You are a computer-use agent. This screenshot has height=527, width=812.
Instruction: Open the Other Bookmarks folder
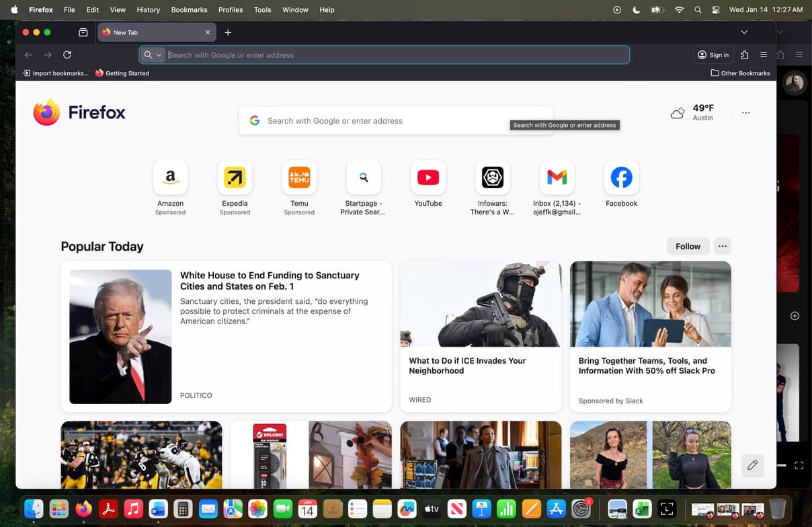pos(740,73)
